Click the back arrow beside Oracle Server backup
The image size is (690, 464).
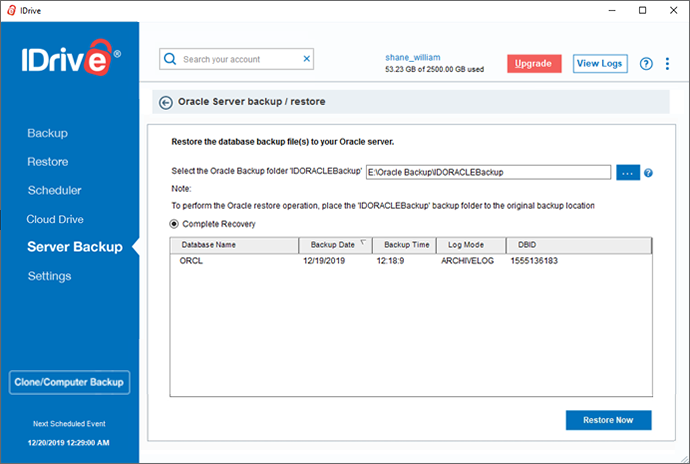[x=165, y=103]
